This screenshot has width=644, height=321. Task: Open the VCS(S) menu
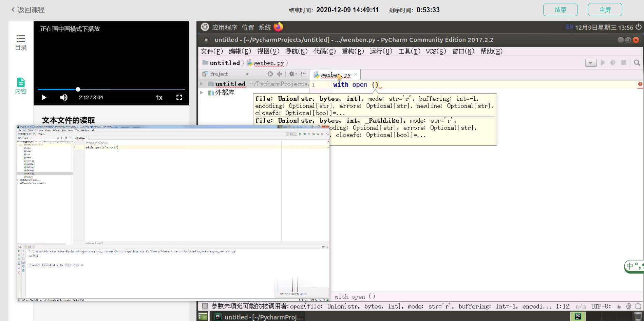[436, 51]
